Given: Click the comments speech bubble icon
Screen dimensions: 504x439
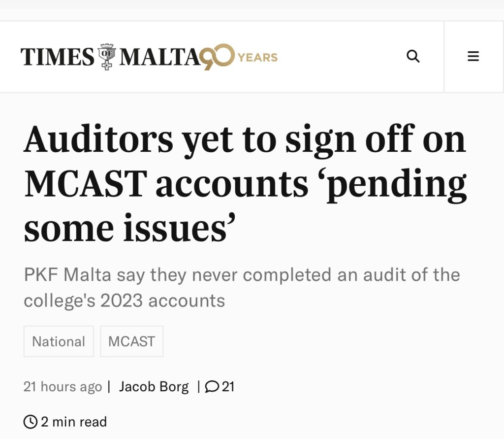Looking at the screenshot, I should point(212,387).
